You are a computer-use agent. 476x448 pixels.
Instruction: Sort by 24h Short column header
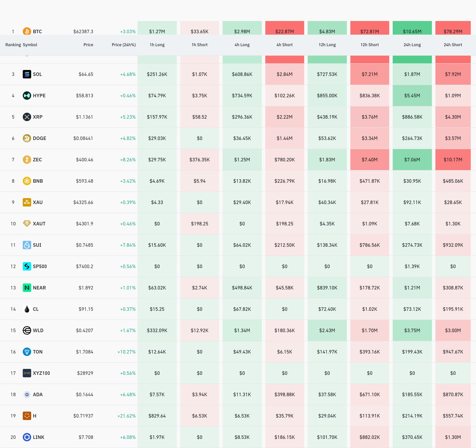pyautogui.click(x=453, y=45)
